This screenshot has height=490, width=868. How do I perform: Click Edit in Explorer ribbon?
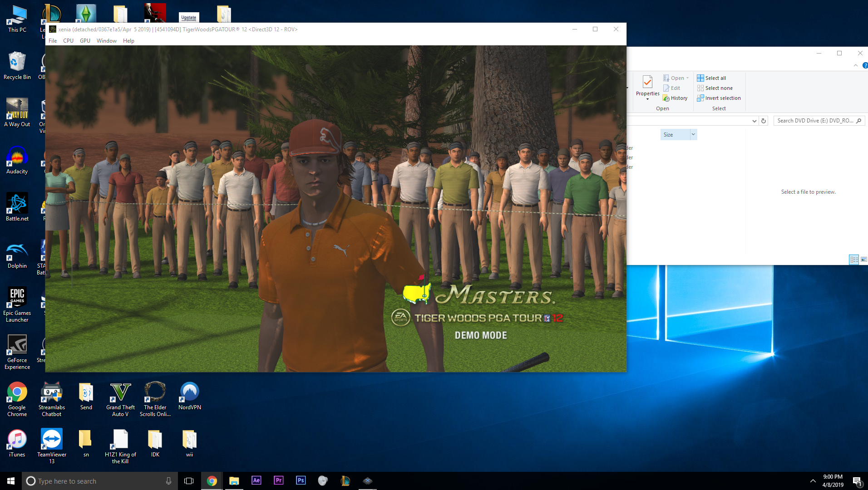672,88
